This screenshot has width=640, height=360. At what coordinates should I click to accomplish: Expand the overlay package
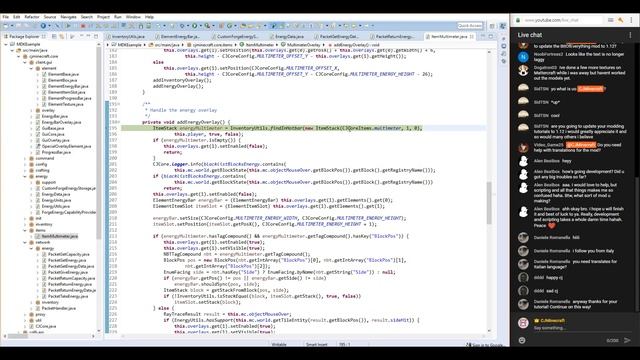coord(31,110)
